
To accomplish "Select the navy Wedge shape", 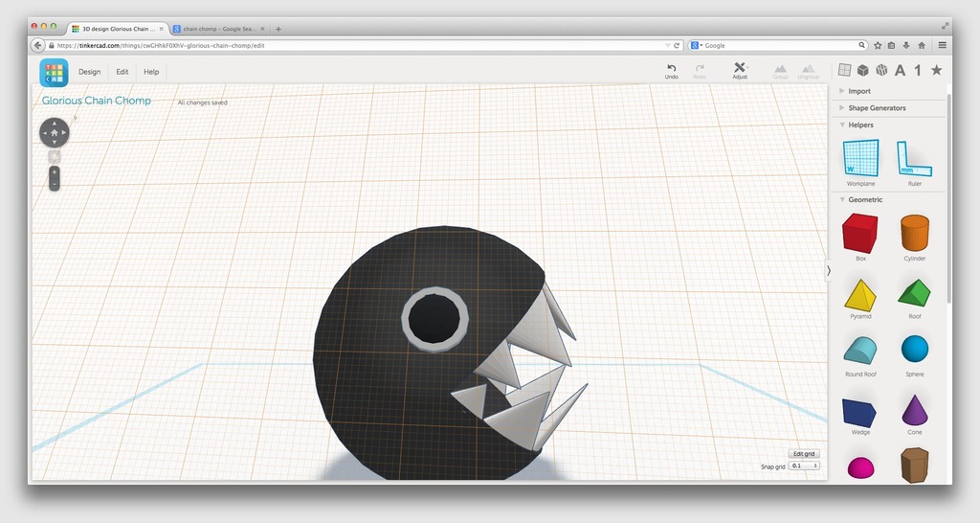I will 859,413.
